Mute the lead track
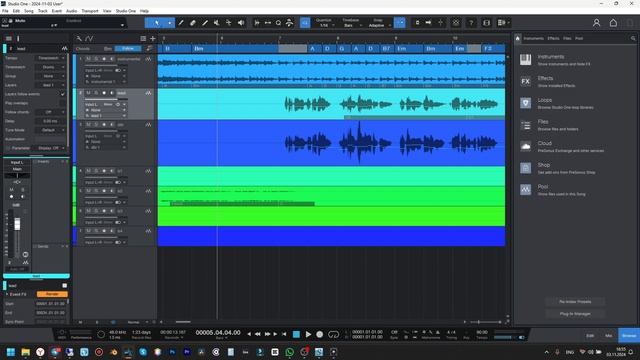Screen dimensions: 640x360 [x=88, y=93]
